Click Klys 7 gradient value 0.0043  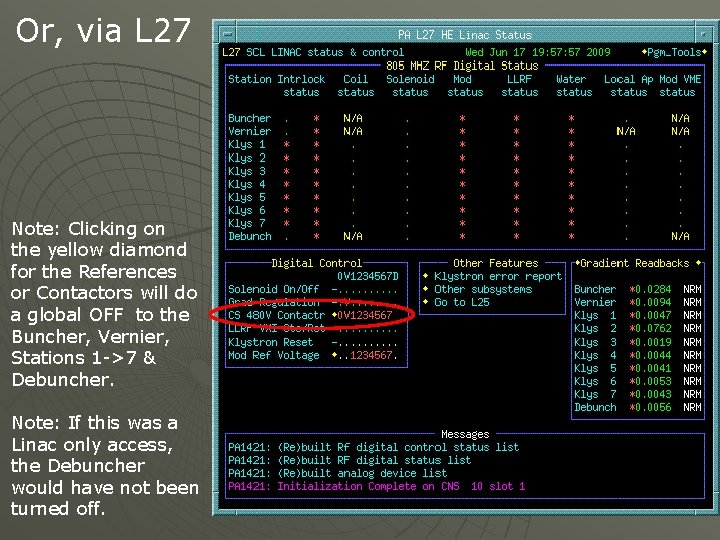(x=652, y=394)
